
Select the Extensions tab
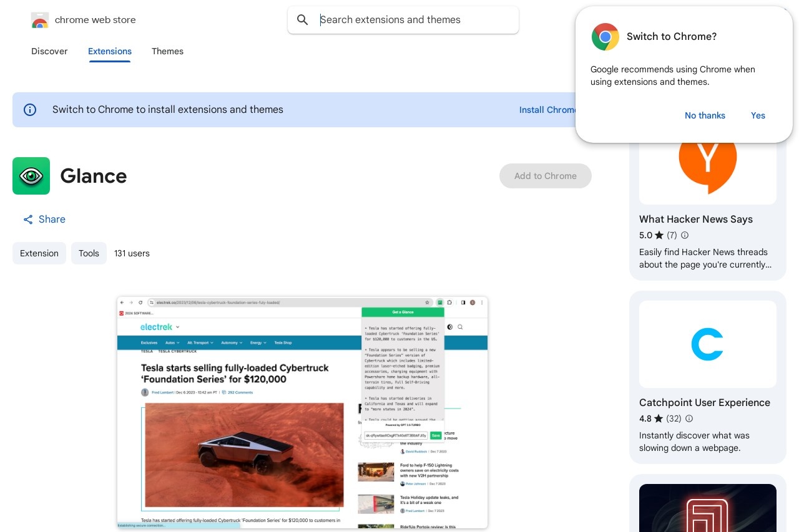[110, 51]
